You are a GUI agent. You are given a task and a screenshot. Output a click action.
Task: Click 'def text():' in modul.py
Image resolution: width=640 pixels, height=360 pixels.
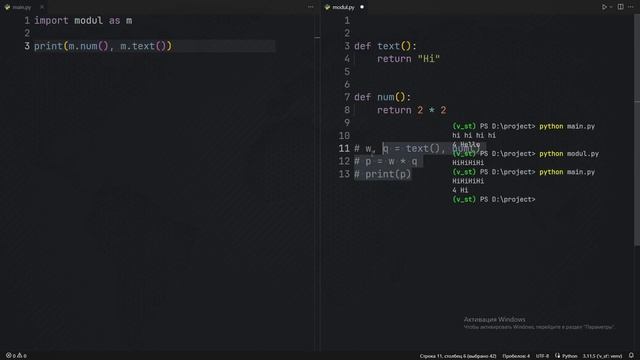point(385,46)
